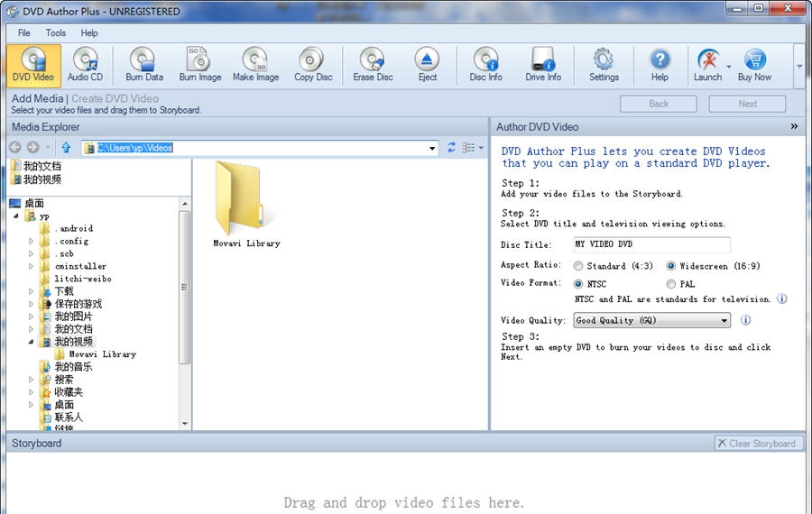Viewport: 812px width, 514px height.
Task: Click the Clear Storyboard button
Action: pos(758,444)
